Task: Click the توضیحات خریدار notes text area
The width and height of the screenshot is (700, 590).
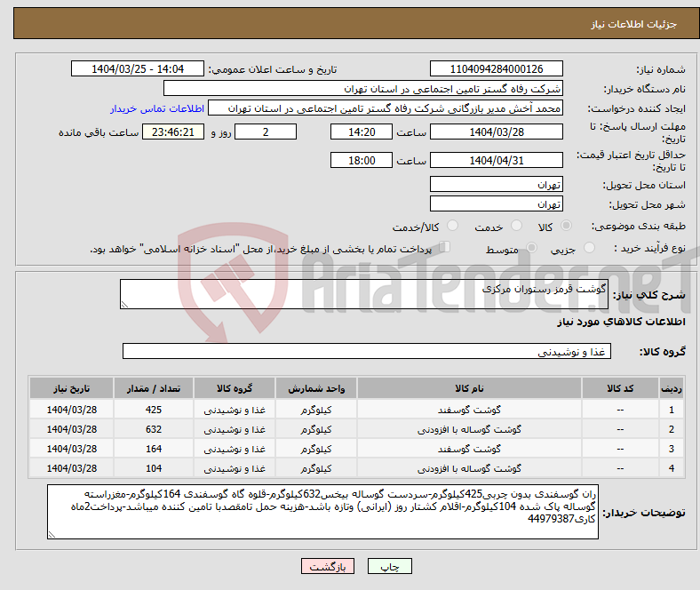Action: [x=322, y=512]
